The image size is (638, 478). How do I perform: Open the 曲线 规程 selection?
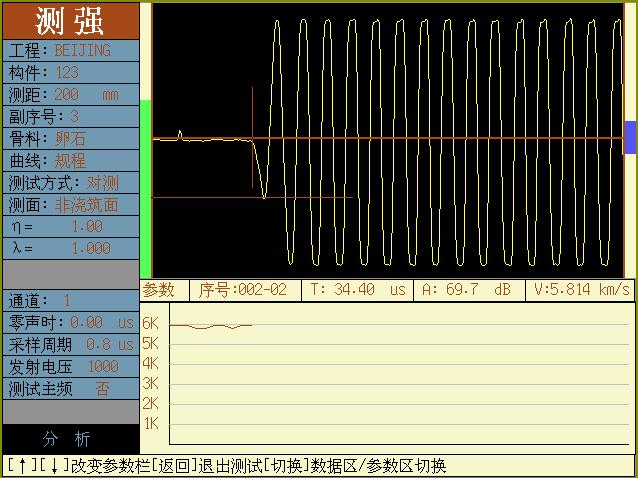[69, 160]
